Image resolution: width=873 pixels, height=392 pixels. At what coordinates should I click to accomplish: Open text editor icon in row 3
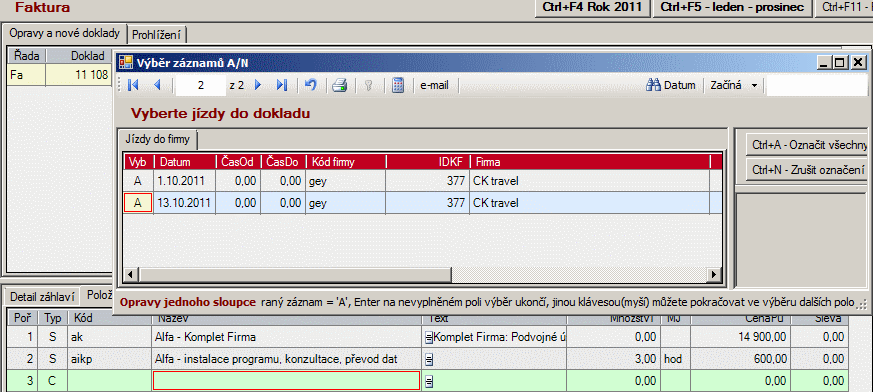pyautogui.click(x=429, y=381)
